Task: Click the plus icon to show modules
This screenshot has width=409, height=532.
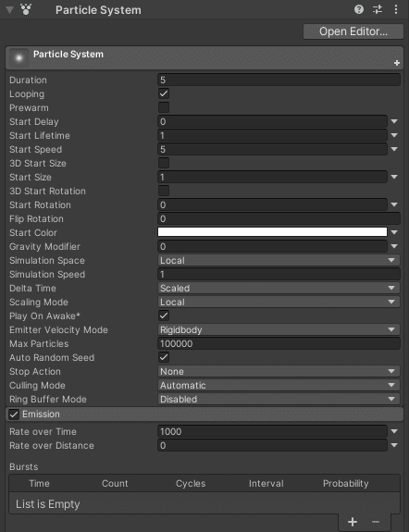Action: click(397, 63)
